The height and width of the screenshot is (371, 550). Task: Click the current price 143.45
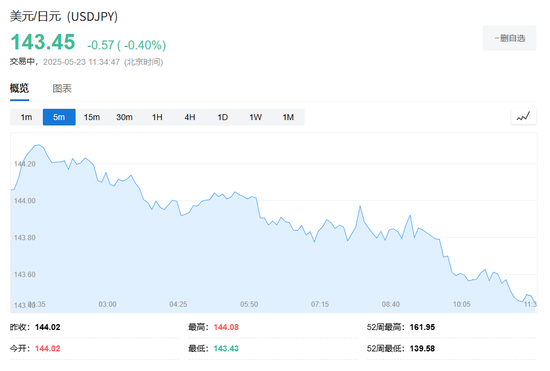click(43, 42)
